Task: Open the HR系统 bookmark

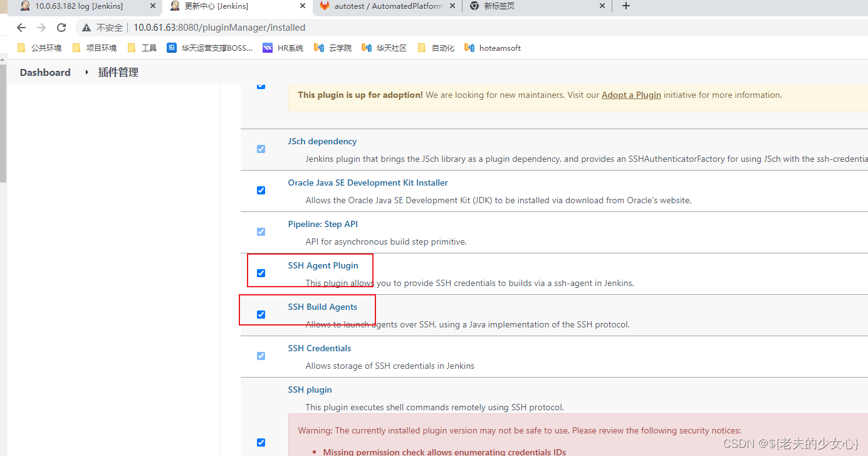Action: [x=283, y=48]
